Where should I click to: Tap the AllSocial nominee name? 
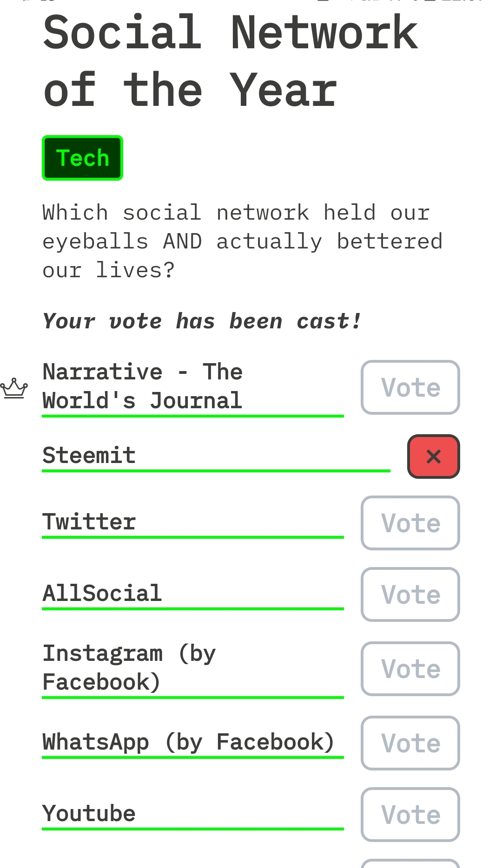102,594
